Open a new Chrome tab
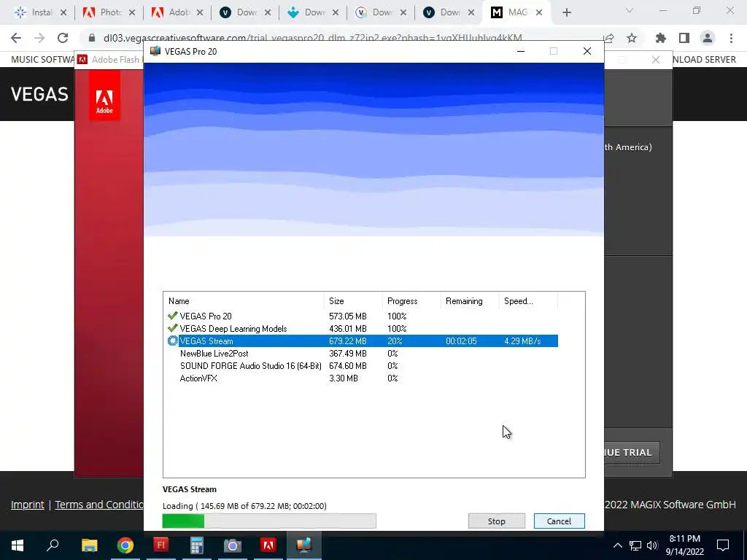Screen dimensions: 747x560 (566, 13)
